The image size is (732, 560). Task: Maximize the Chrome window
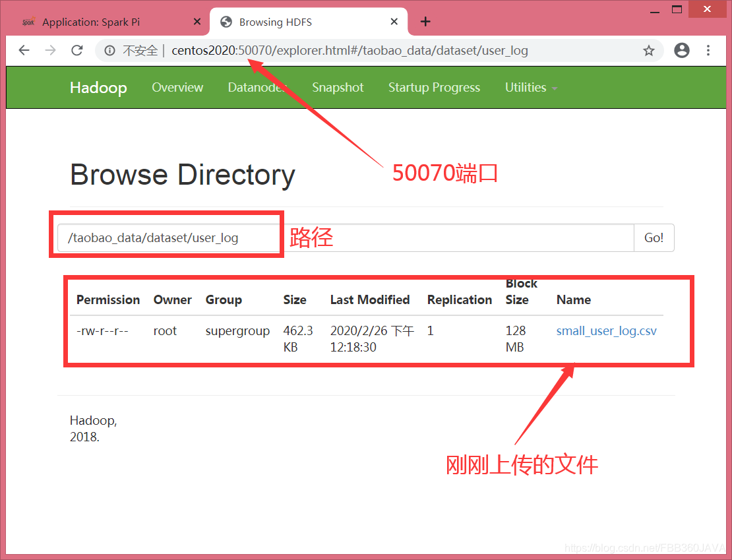[x=677, y=9]
